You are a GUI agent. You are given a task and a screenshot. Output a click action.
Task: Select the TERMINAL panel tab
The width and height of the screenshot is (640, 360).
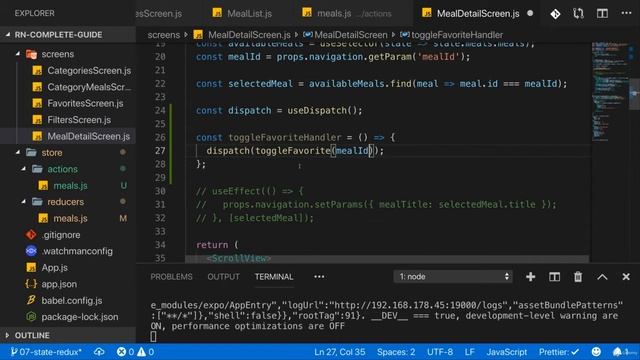pyautogui.click(x=274, y=277)
